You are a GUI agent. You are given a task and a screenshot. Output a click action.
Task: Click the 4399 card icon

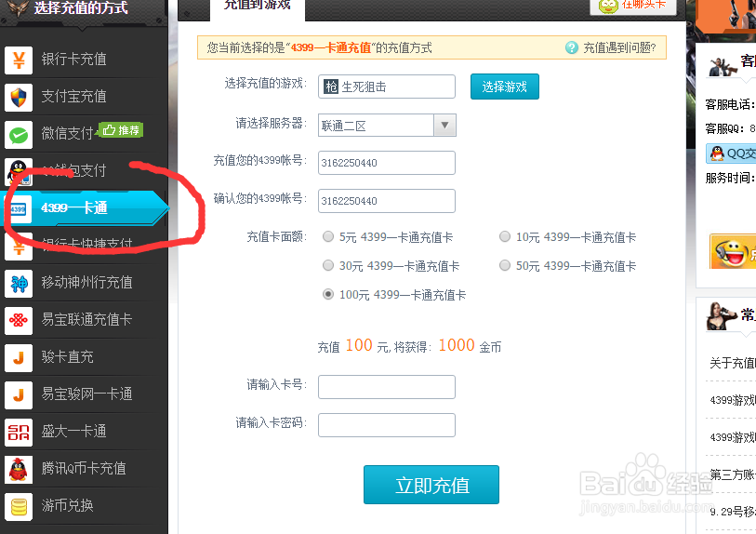coord(19,209)
